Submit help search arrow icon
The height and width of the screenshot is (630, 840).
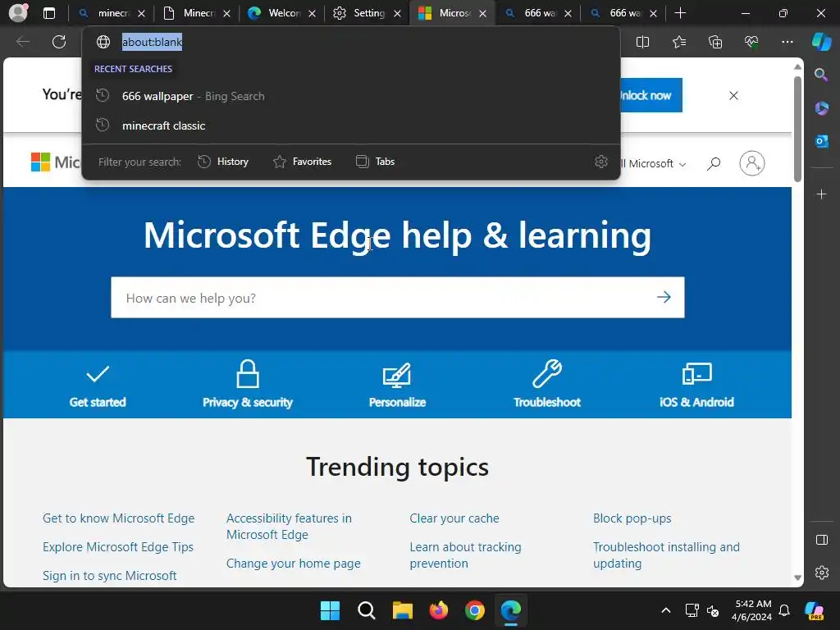tap(664, 297)
